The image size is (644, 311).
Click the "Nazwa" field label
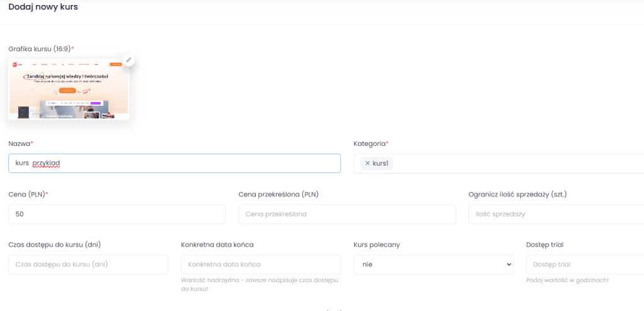(x=19, y=144)
